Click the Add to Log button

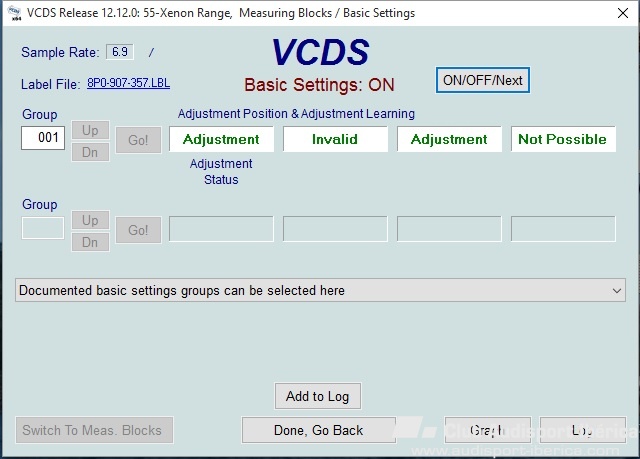318,396
